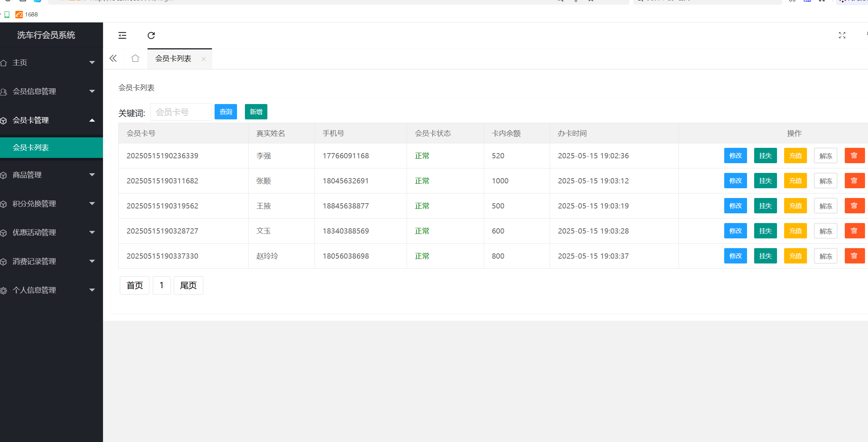Go to the 尾页 pagination button
The image size is (868, 442).
click(188, 286)
